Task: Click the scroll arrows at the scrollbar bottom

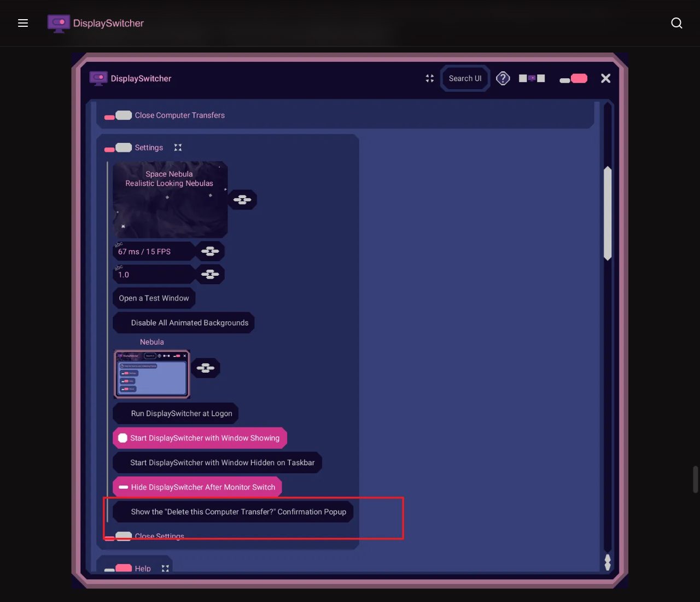Action: (x=608, y=562)
